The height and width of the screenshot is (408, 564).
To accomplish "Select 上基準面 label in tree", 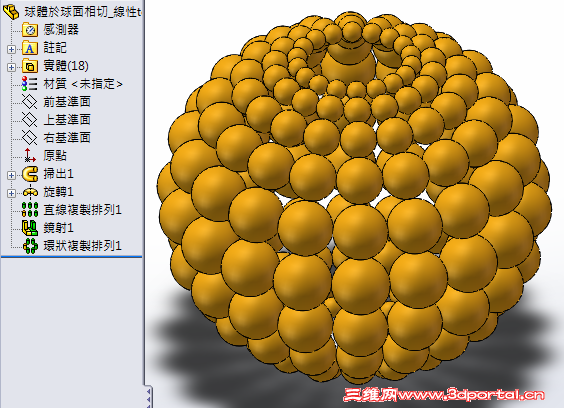I will 67,120.
